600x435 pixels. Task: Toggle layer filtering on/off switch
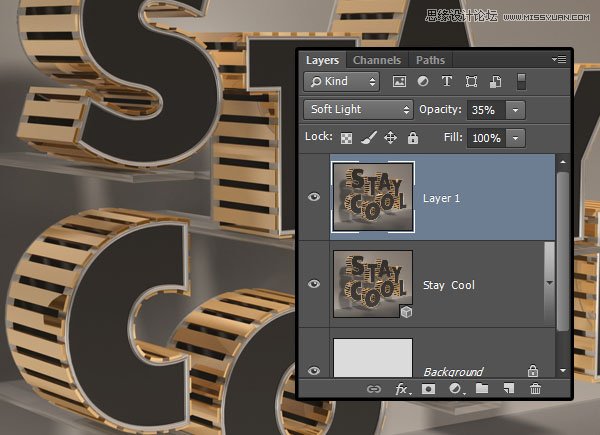[x=521, y=82]
